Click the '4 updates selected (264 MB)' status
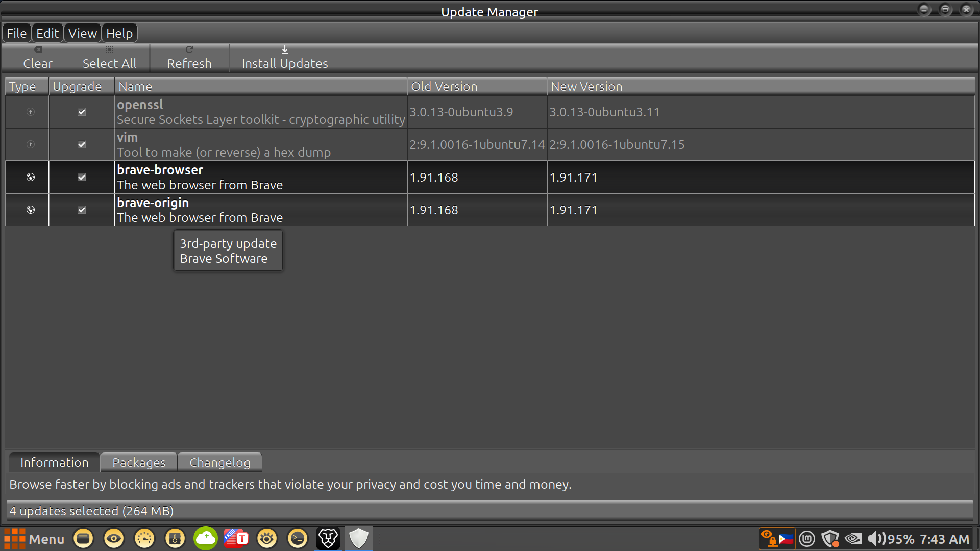The image size is (980, 551). point(91,511)
